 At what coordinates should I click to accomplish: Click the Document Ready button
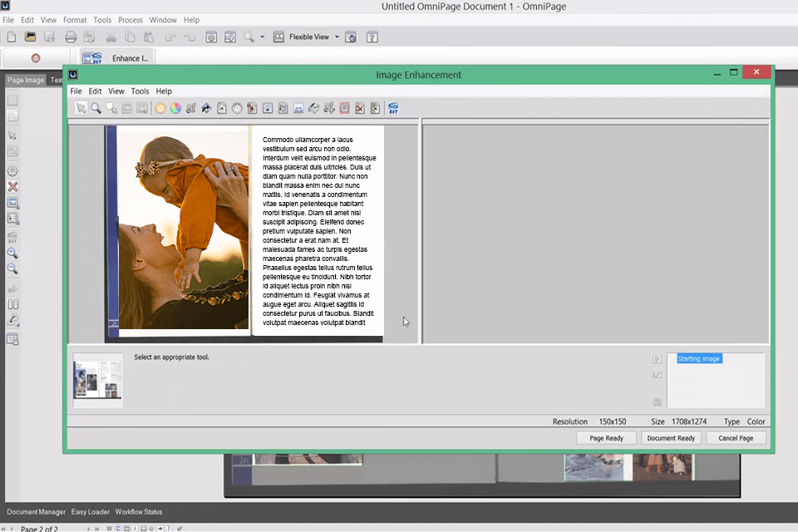pyautogui.click(x=671, y=438)
